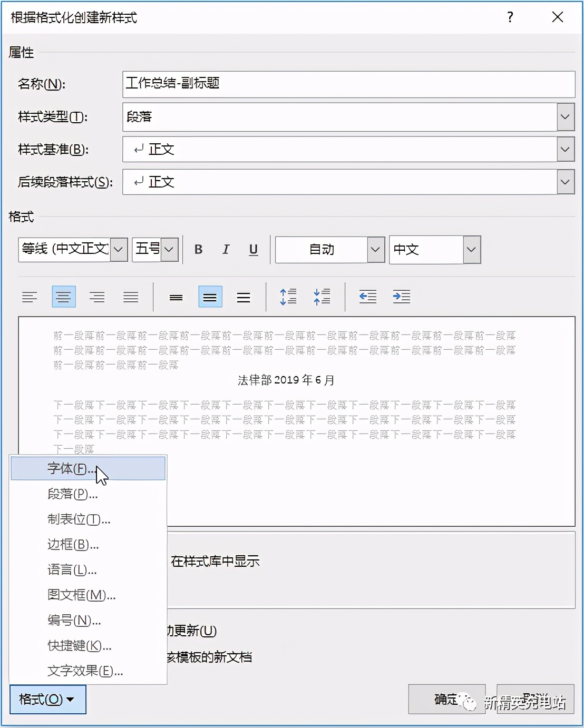The image size is (584, 728).
Task: Toggle italic formatting button
Action: pyautogui.click(x=226, y=249)
